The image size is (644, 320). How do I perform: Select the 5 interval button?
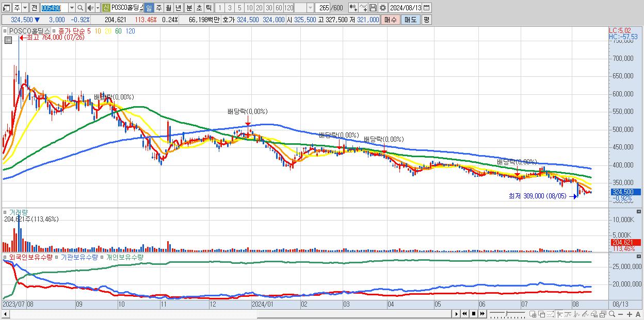tap(239, 8)
